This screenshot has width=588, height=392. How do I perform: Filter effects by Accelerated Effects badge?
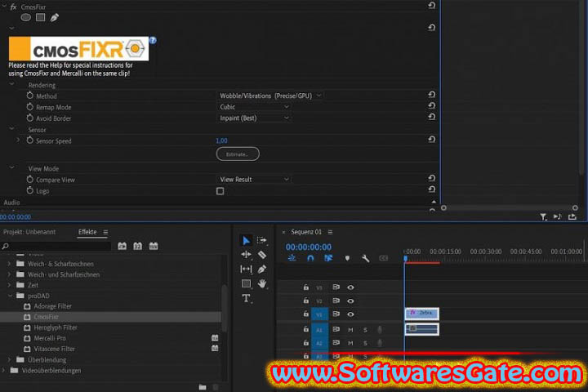pyautogui.click(x=122, y=246)
